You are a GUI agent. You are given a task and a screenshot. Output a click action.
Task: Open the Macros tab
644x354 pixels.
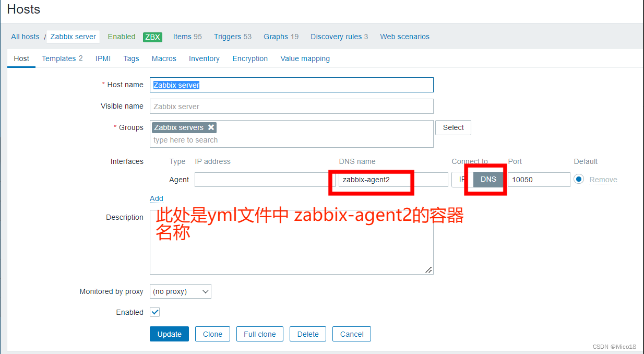tap(164, 58)
